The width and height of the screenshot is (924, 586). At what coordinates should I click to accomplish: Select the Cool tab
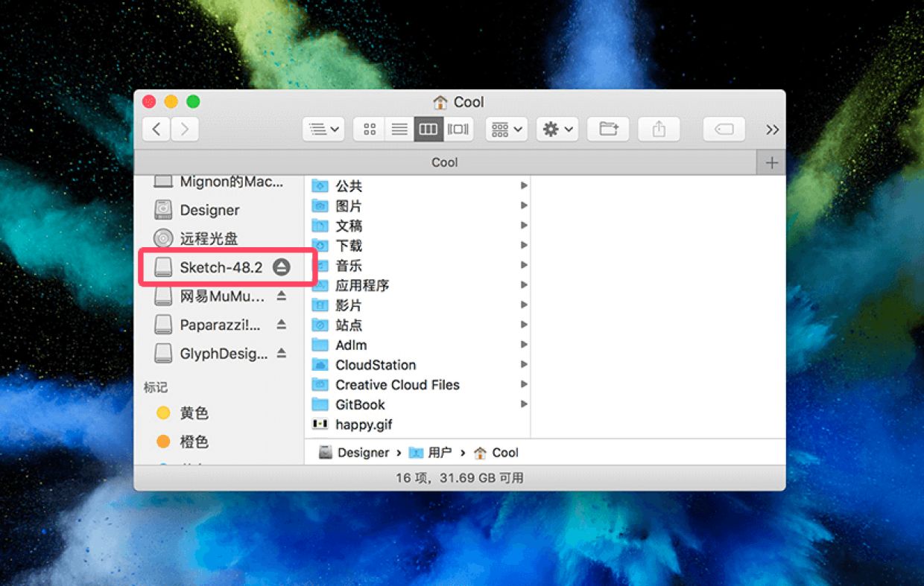[445, 162]
